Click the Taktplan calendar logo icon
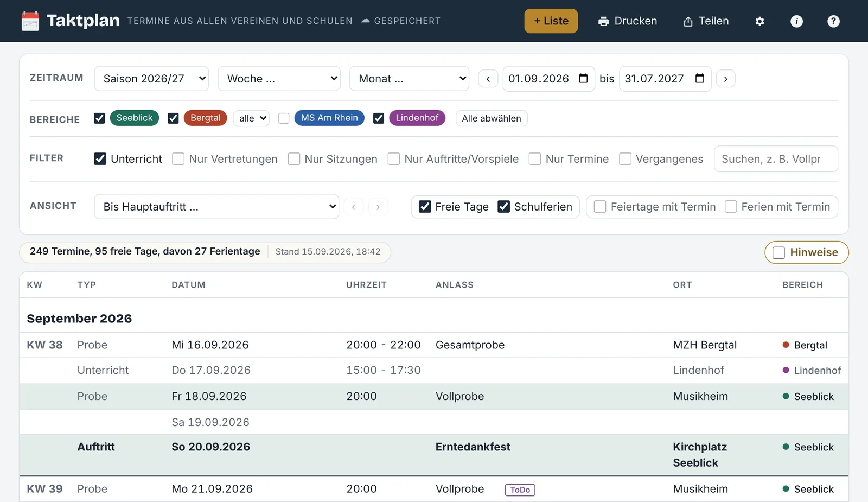The height and width of the screenshot is (502, 868). [x=30, y=21]
